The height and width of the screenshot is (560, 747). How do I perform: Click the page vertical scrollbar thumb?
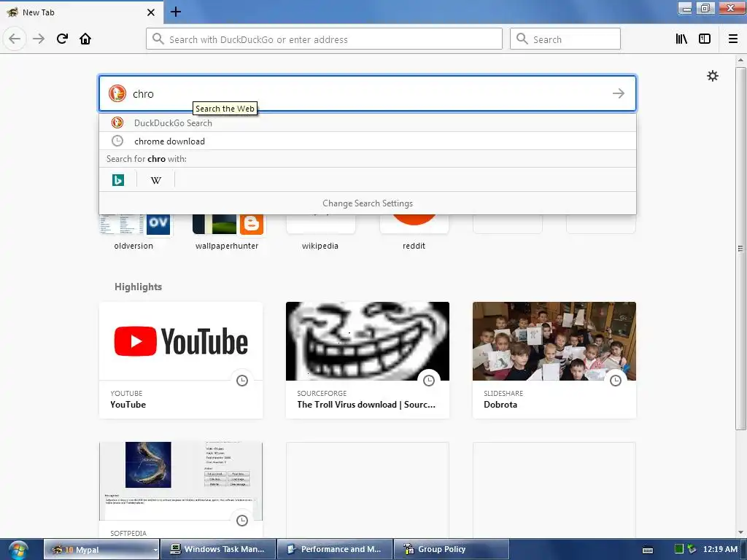[x=740, y=248]
